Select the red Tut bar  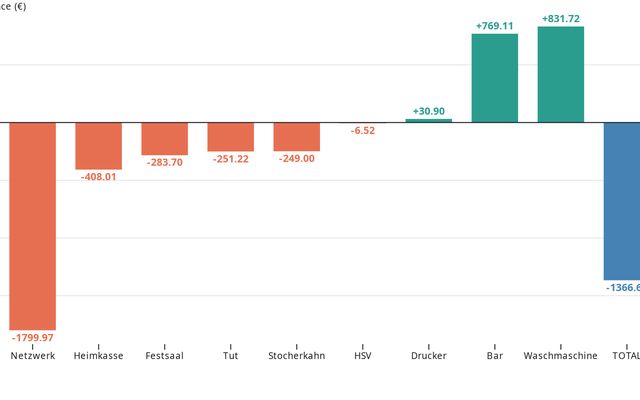[x=230, y=136]
